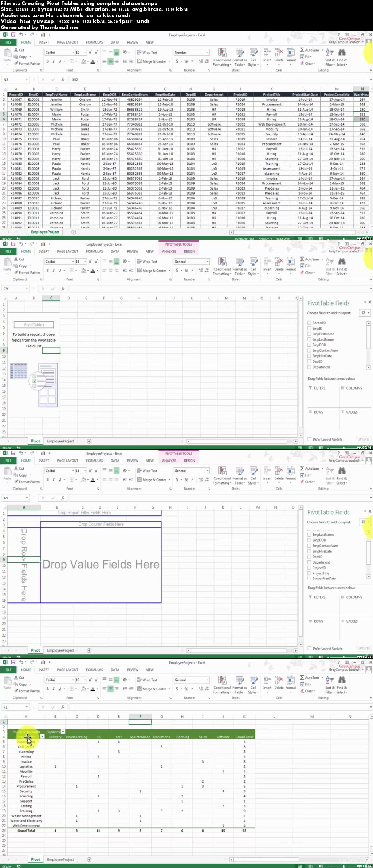Open the row label filter dropdown above Assessment row

point(42,737)
